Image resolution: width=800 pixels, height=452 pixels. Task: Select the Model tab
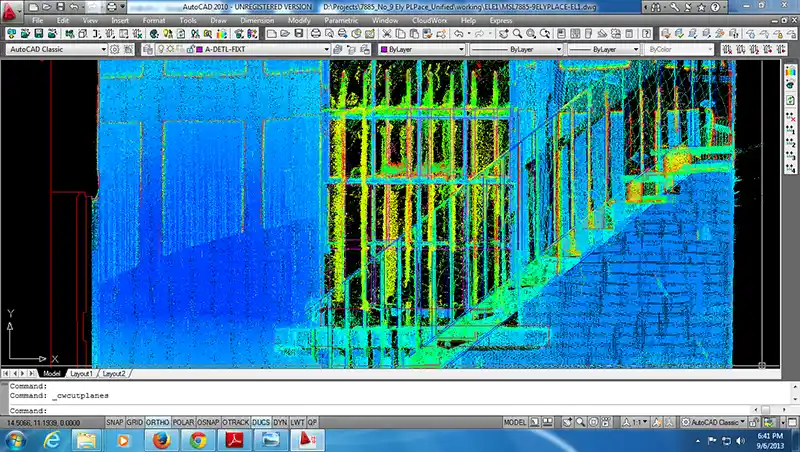52,373
